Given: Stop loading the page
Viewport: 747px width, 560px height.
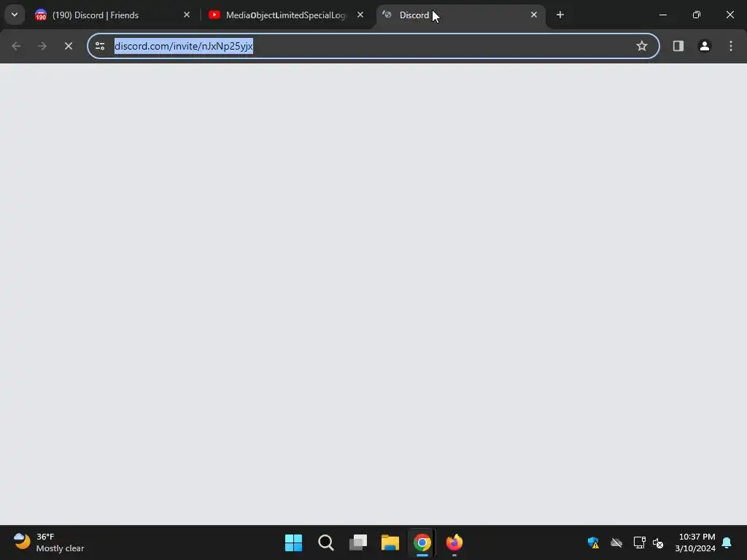Looking at the screenshot, I should 69,46.
